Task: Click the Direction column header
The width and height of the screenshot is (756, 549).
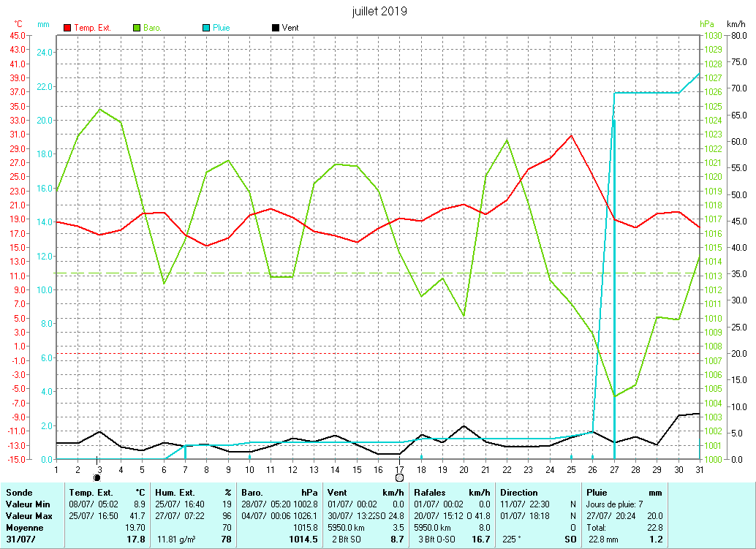Action: click(519, 493)
